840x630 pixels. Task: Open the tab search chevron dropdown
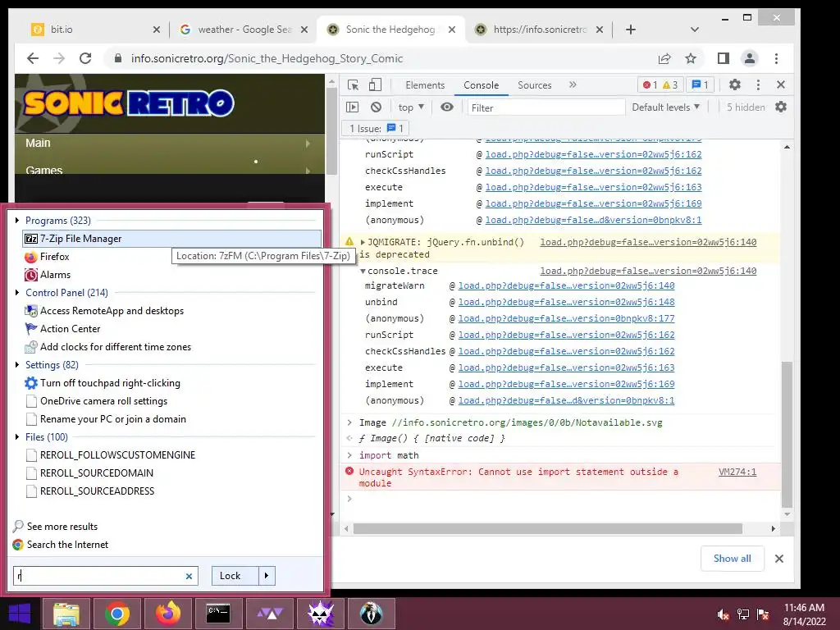click(695, 30)
